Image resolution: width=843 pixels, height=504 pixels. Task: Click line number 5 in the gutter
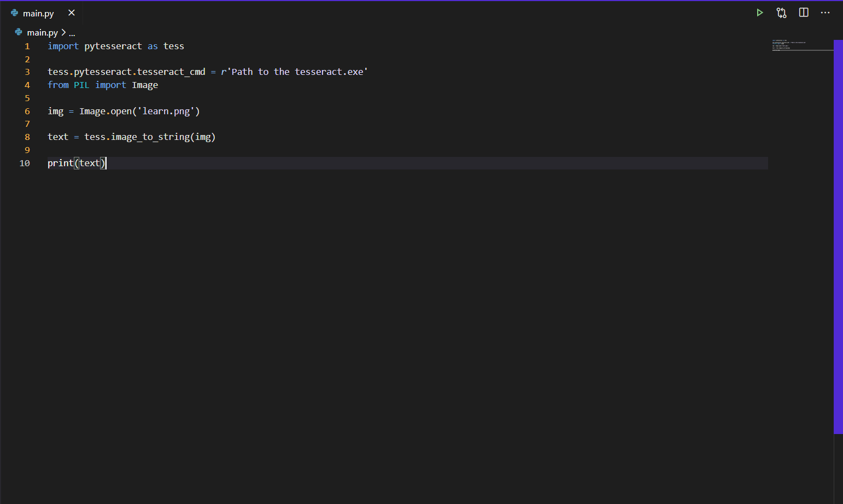click(27, 98)
